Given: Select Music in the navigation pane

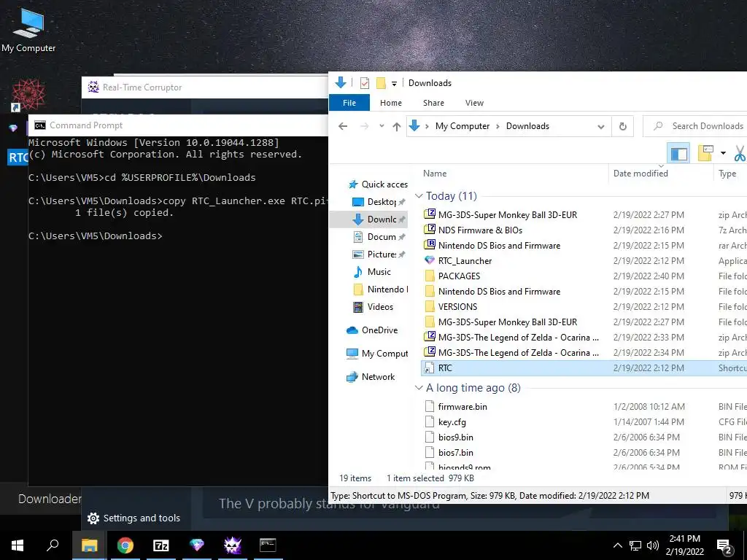Looking at the screenshot, I should (371, 272).
